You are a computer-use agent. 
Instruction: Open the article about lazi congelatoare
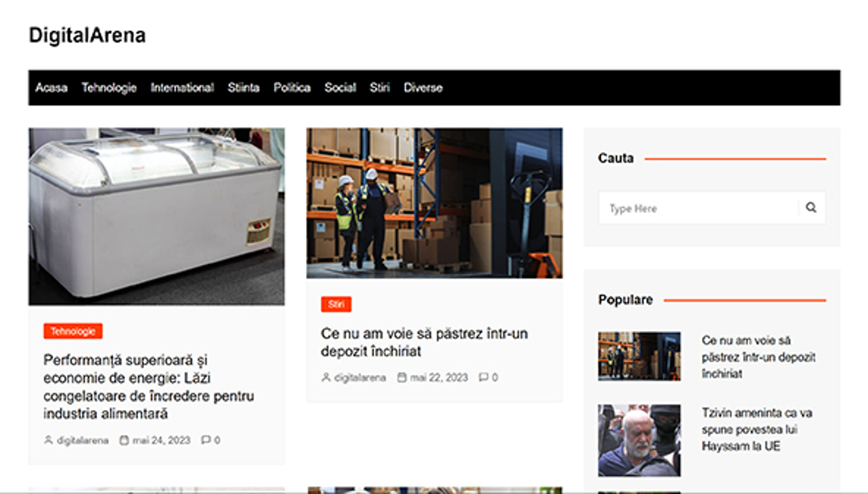point(149,387)
